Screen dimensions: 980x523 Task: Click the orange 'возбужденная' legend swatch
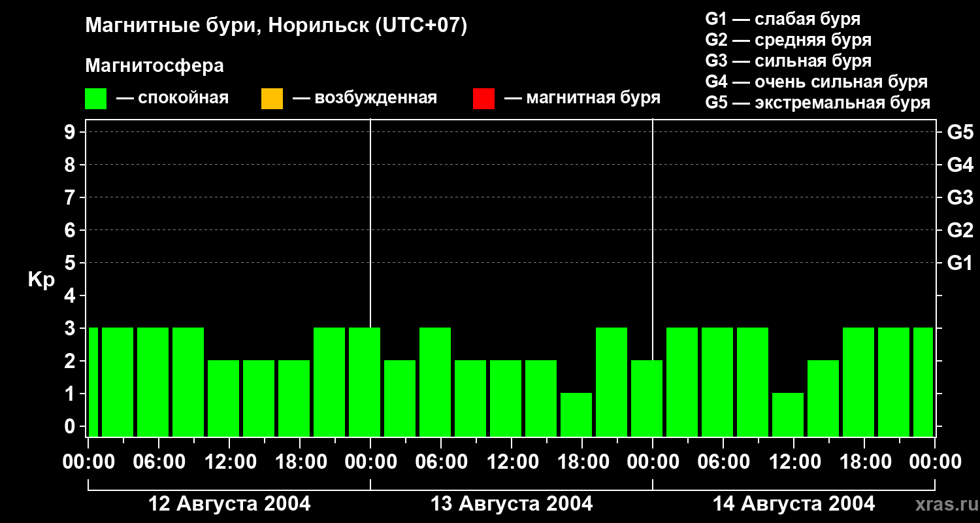[272, 99]
